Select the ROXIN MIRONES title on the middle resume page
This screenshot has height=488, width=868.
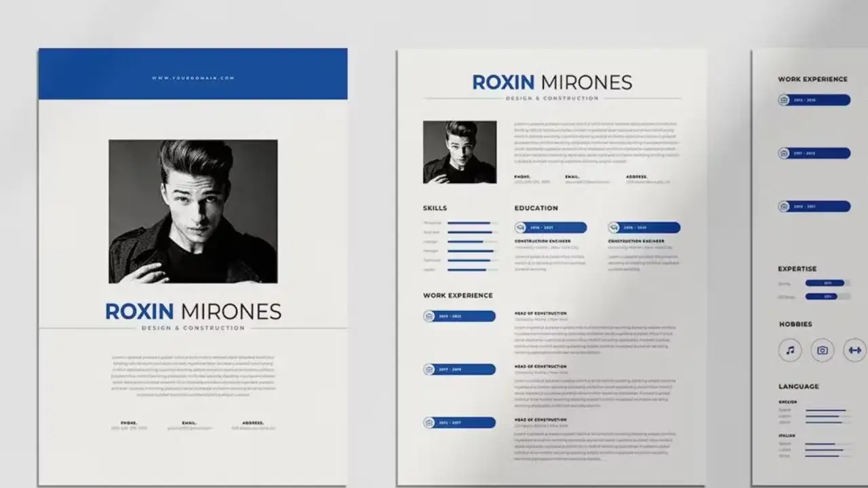[552, 83]
